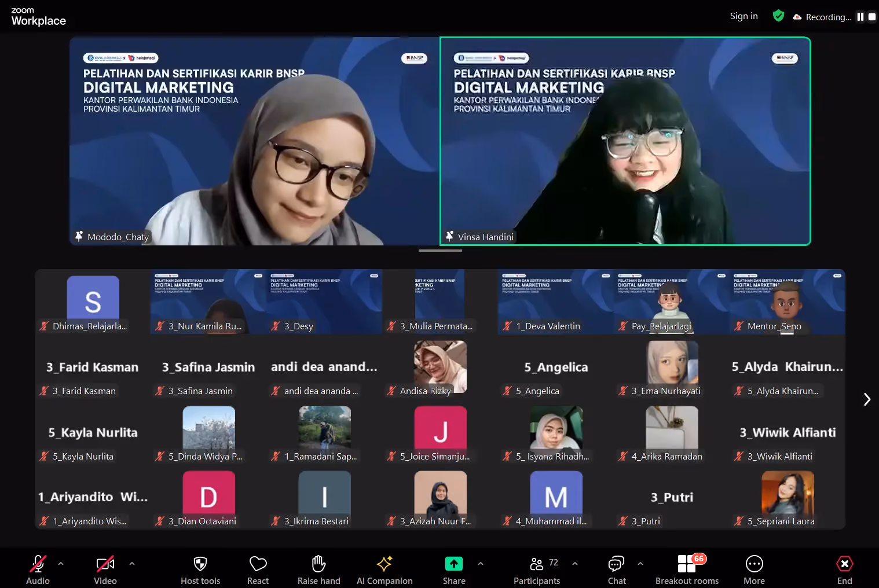Screen dimensions: 879x588
Task: Select 3_Nur Kamila Ru participant tile
Action: 208,302
